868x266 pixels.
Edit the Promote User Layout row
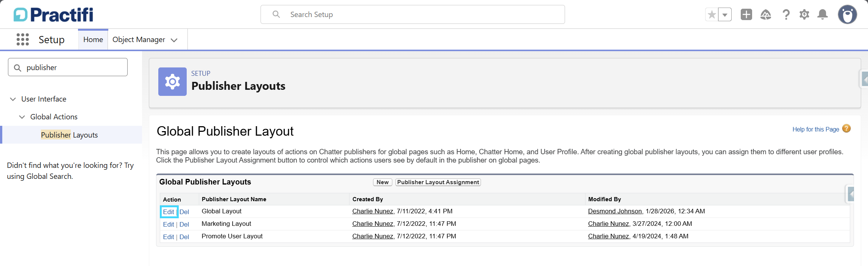click(169, 237)
